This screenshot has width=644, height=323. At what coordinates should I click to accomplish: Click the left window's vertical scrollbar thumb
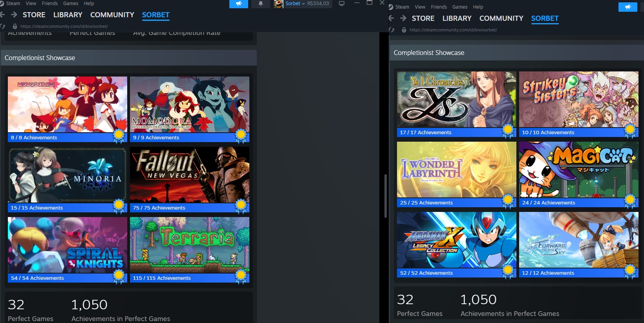coord(385,196)
